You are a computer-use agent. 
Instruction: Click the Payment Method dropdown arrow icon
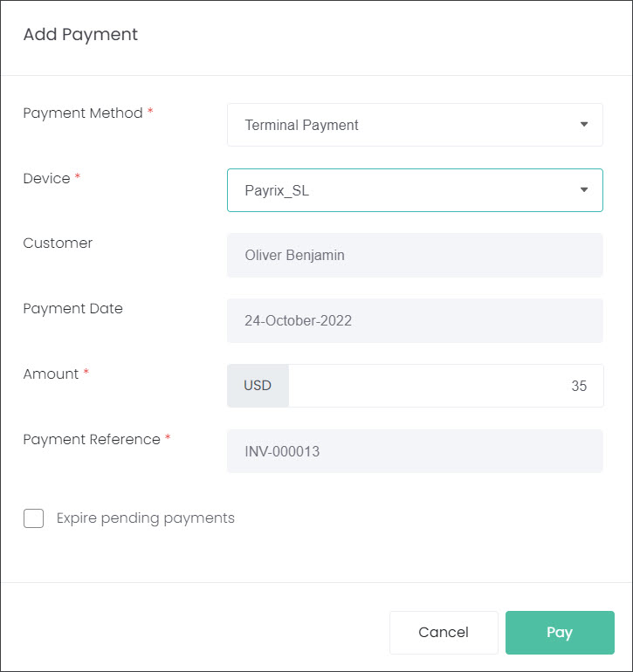584,124
